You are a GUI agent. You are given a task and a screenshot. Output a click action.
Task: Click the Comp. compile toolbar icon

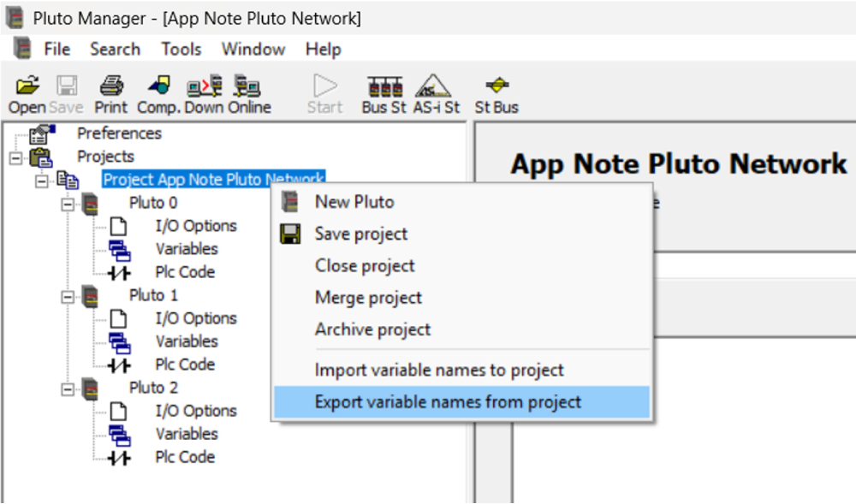coord(159,86)
